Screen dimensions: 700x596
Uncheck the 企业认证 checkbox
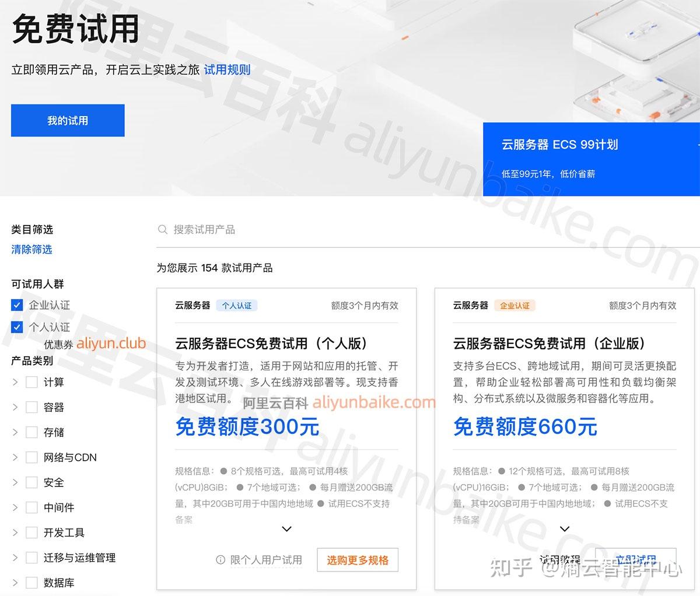17,305
